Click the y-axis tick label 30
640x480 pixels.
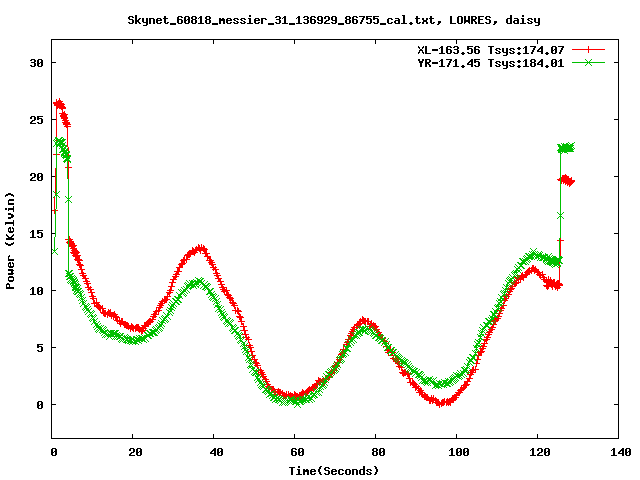tap(36, 63)
